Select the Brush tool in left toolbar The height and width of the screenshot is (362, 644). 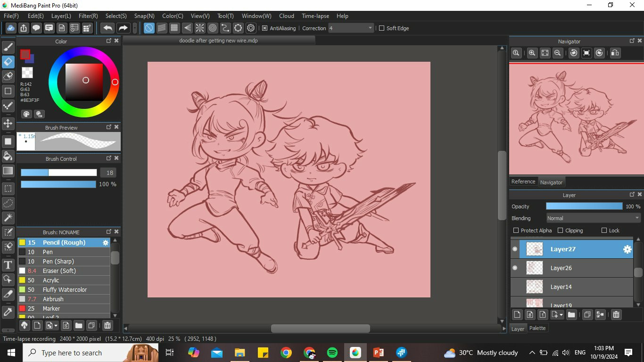point(8,47)
